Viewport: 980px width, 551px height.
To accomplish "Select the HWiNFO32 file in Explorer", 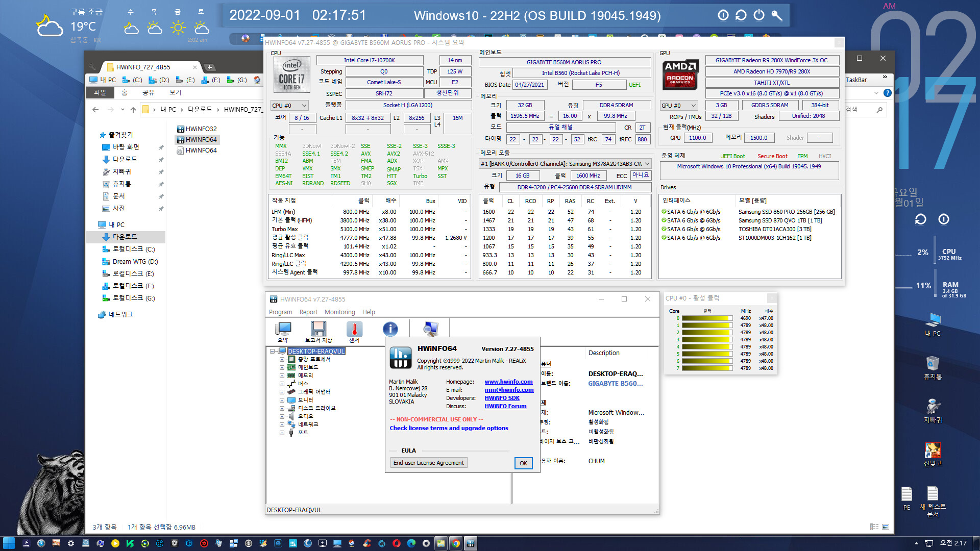I will click(x=197, y=129).
